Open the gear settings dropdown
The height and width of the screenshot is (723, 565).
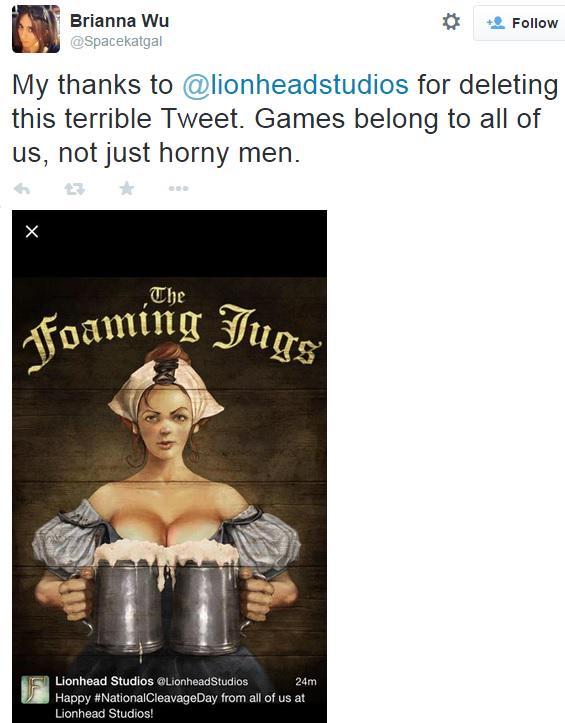pos(451,22)
